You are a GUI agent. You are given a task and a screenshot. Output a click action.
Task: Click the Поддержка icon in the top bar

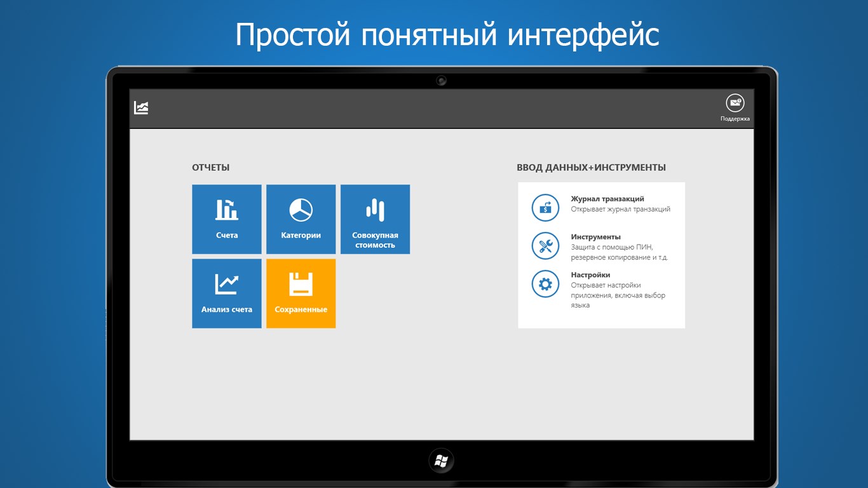(735, 102)
